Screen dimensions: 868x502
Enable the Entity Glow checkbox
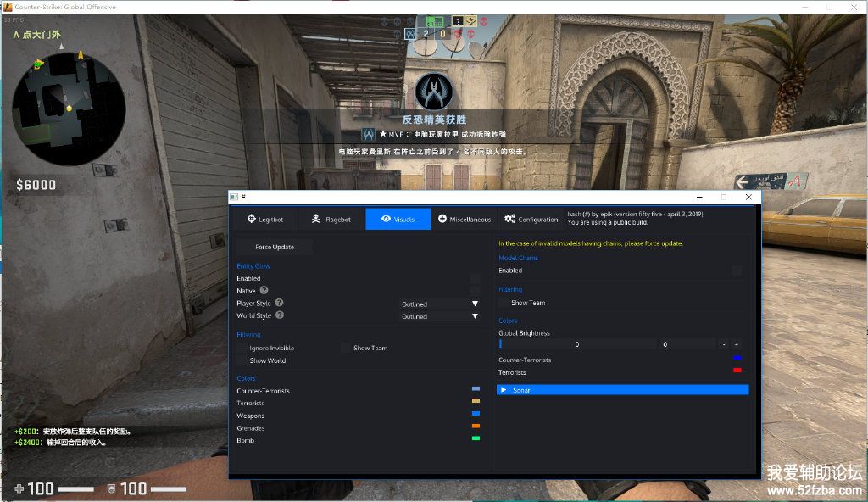point(475,278)
